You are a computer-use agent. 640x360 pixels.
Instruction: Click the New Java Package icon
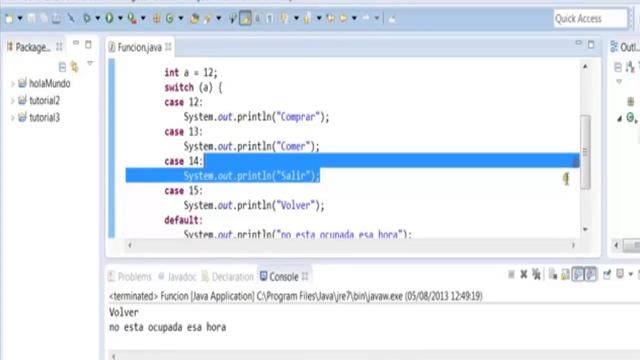pyautogui.click(x=156, y=18)
